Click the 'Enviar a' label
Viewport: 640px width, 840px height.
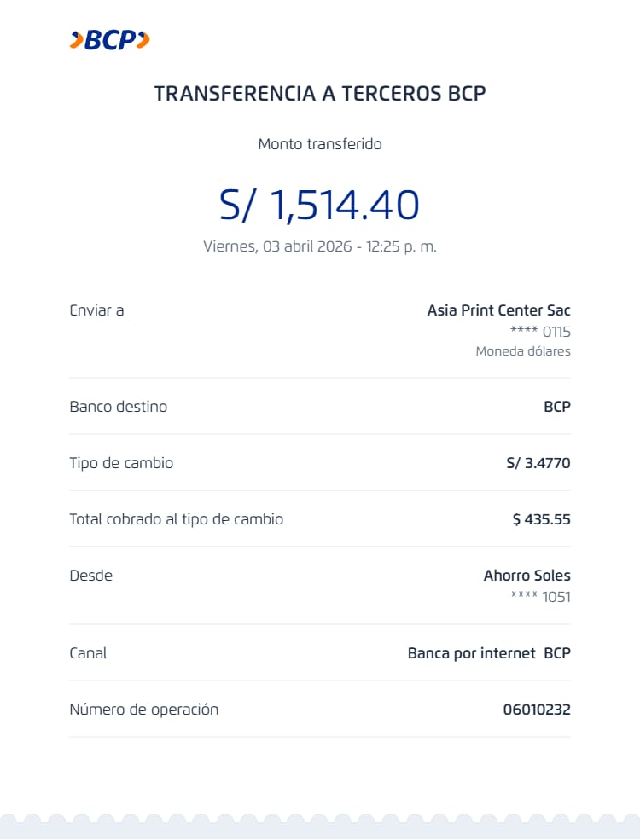96,310
